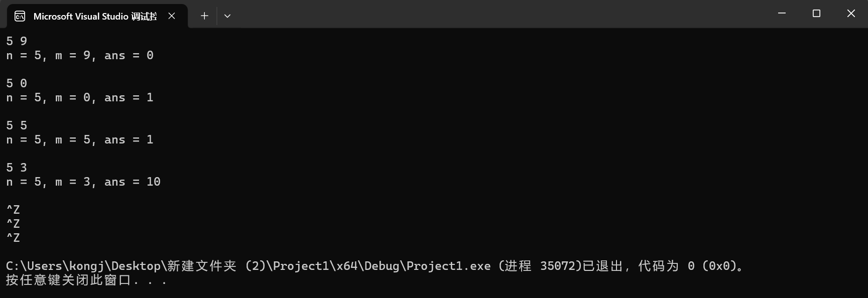Click the last ^Z line

[x=13, y=238]
